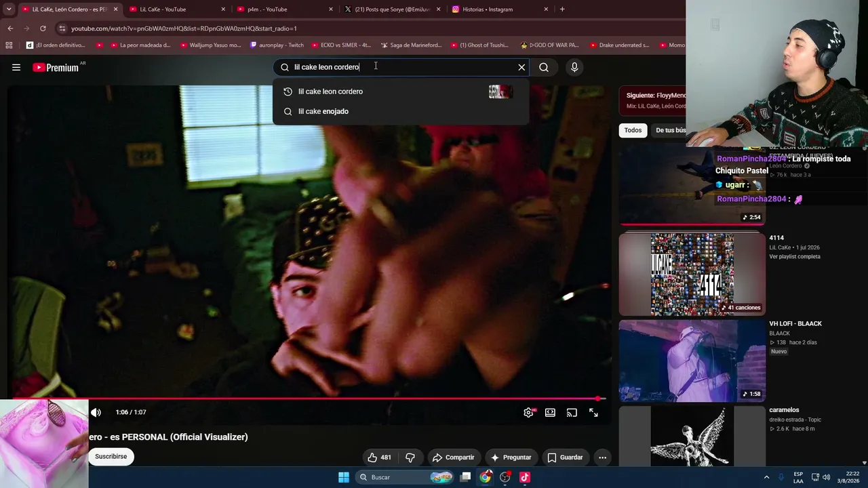This screenshot has height=488, width=868.
Task: Go back to the previous page
Action: click(10, 28)
